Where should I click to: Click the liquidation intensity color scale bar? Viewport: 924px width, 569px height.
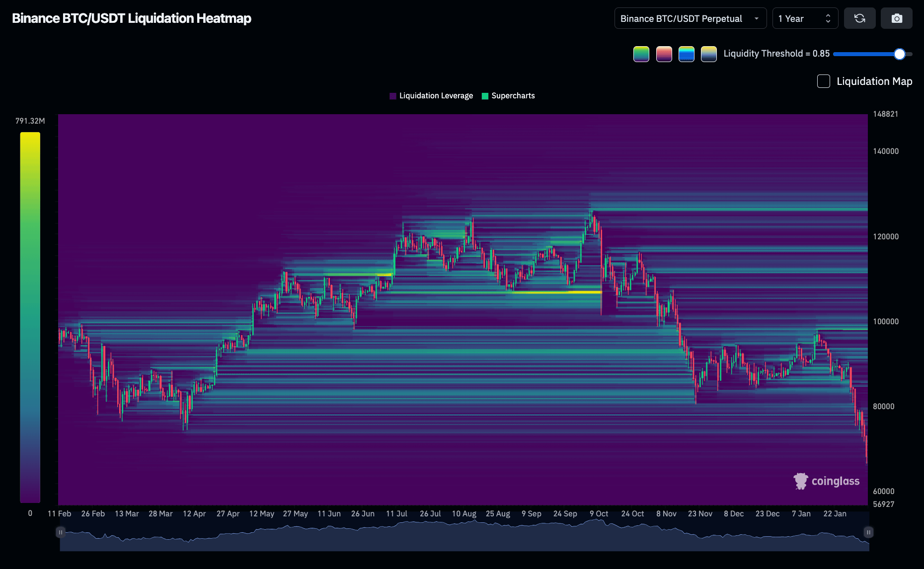[30, 318]
